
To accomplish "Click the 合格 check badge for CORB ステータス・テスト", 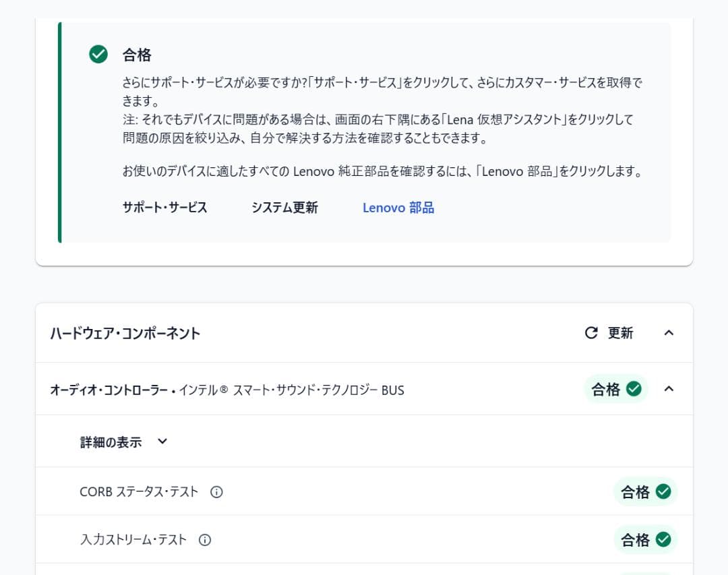I will tap(645, 492).
